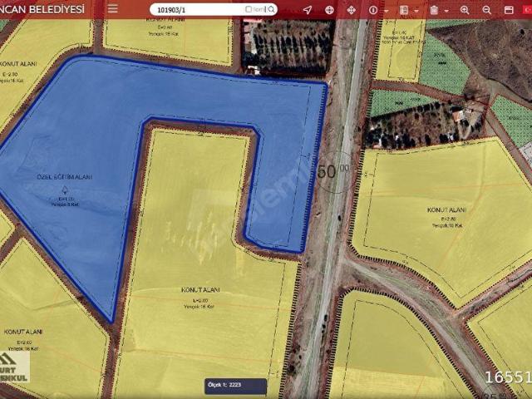Click the search magnifier icon
This screenshot has height=399, width=532.
[x=272, y=10]
